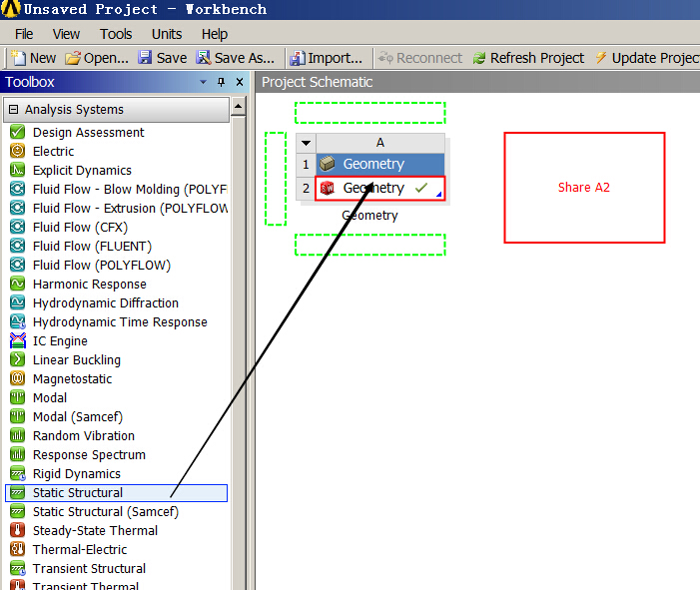This screenshot has height=590, width=700.
Task: Click the Response Spectrum icon
Action: point(17,454)
